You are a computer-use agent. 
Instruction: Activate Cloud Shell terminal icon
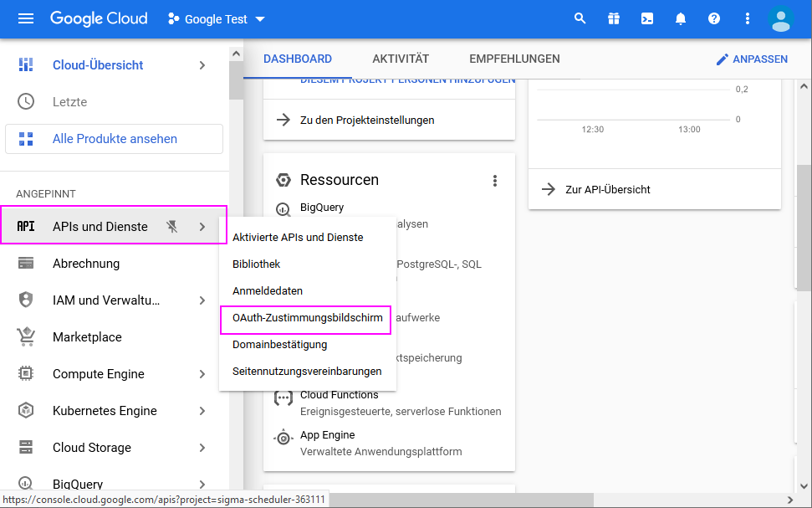pos(647,19)
